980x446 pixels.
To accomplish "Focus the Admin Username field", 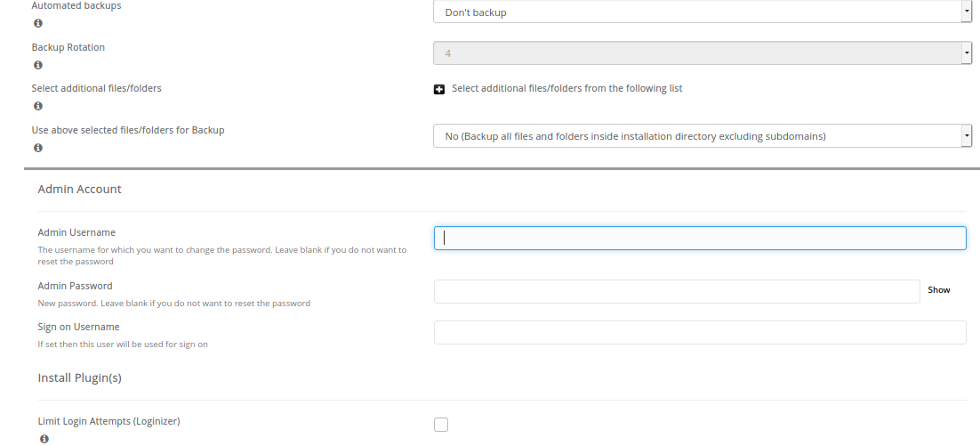I will coord(700,239).
